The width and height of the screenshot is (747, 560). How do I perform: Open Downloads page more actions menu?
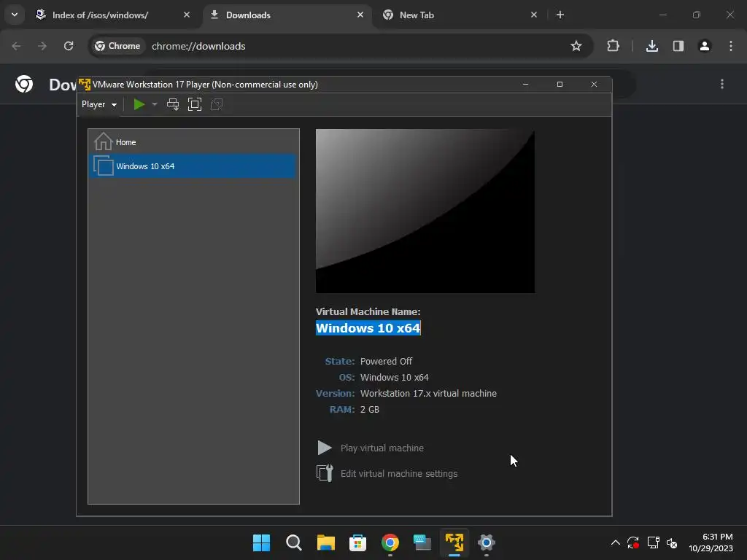pos(722,85)
